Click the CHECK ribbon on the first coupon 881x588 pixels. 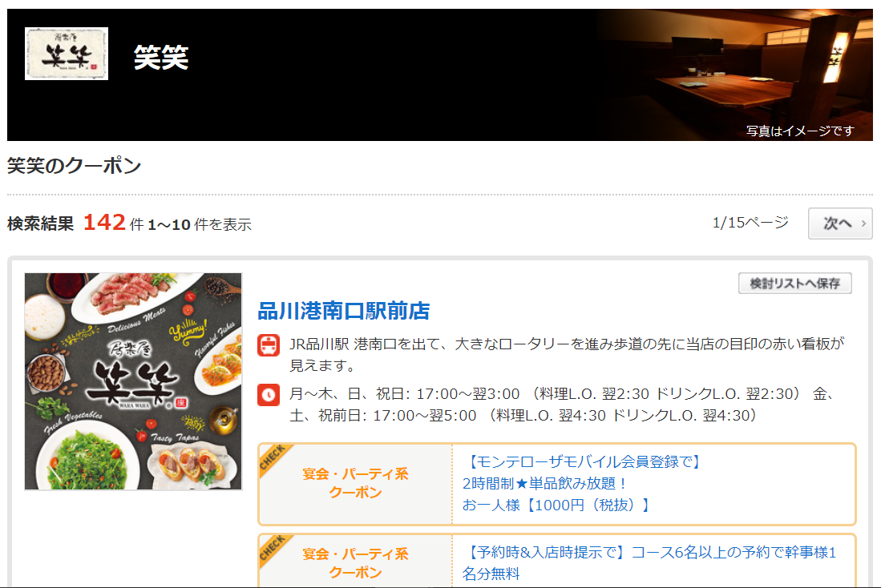[273, 457]
